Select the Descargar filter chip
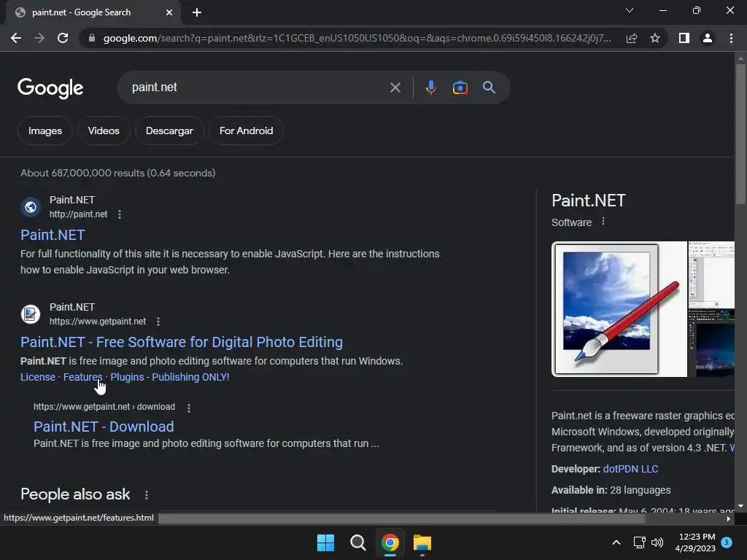This screenshot has width=747, height=560. [x=169, y=131]
